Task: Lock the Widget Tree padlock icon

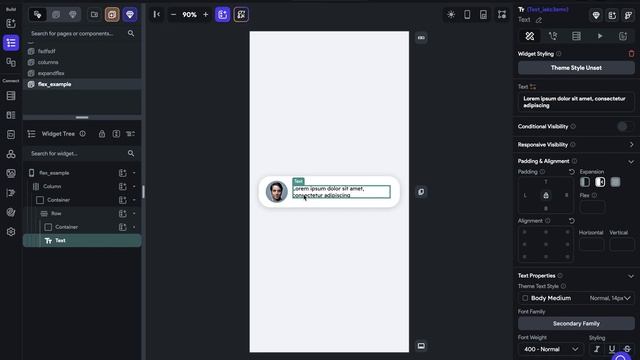Action: pos(102,134)
